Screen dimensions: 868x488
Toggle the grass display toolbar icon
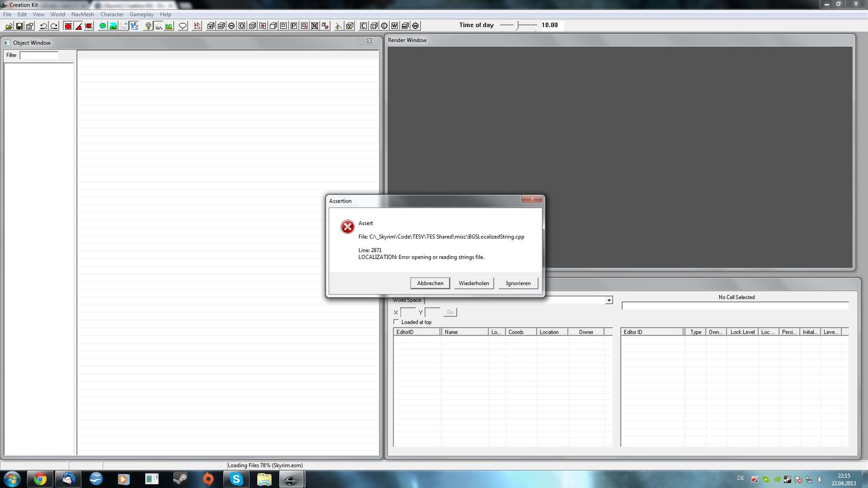169,26
